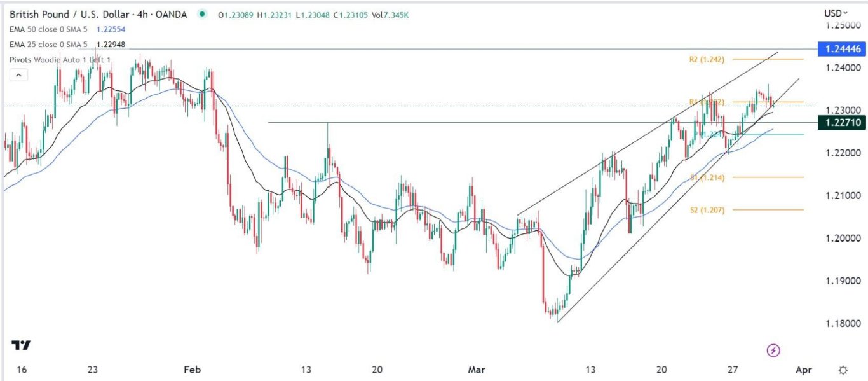Open chart settings gear icon

pyautogui.click(x=843, y=370)
